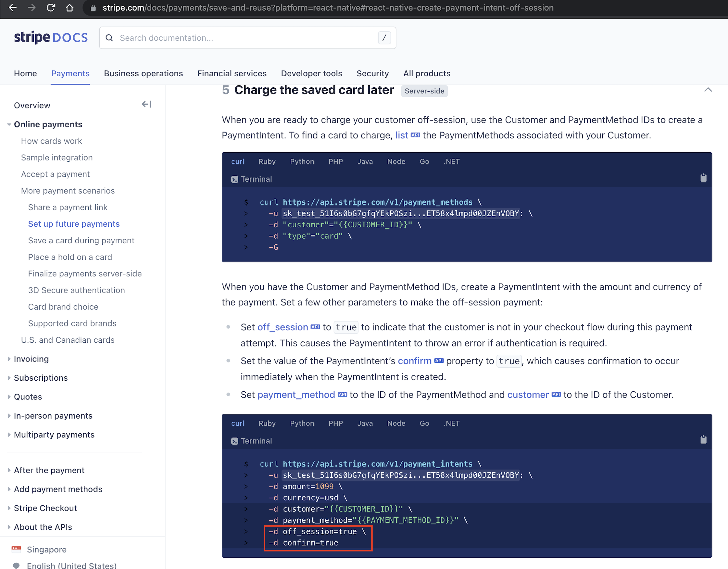Click the search magnifier icon
This screenshot has width=728, height=569.
[x=109, y=38]
